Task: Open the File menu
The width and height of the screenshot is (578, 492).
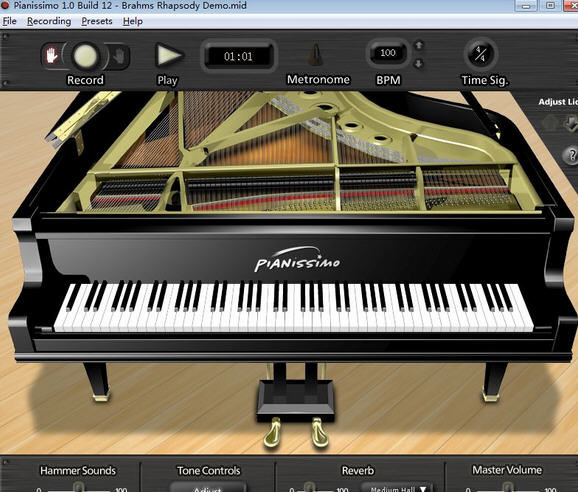Action: pyautogui.click(x=9, y=21)
